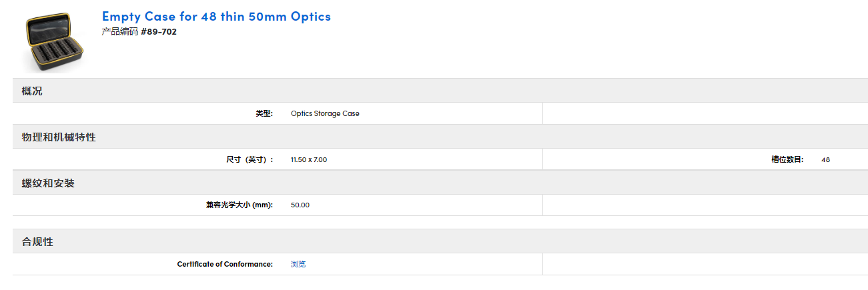Click the product number #89-702
The image size is (868, 290).
click(159, 31)
